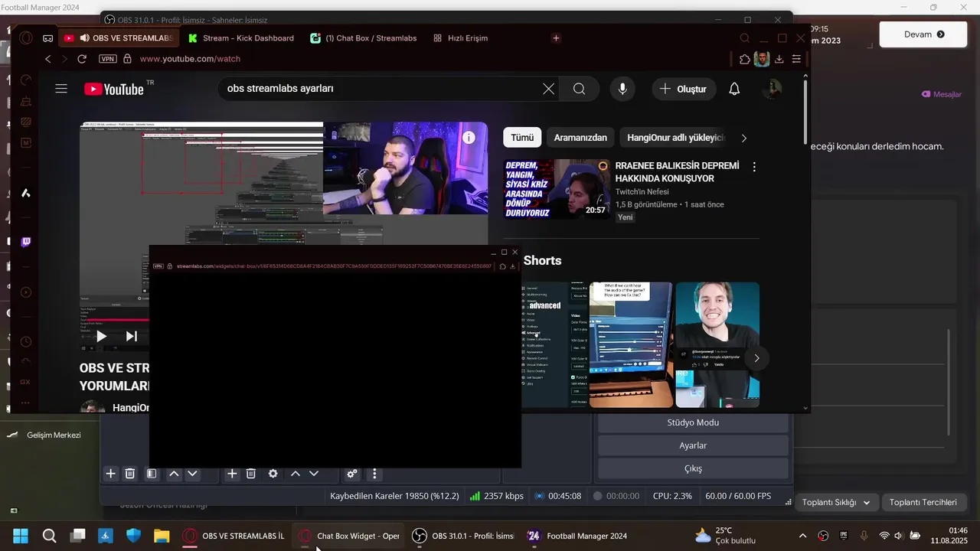Image resolution: width=980 pixels, height=551 pixels.
Task: Open OBS audio mixer three-dot menu
Action: tap(374, 474)
